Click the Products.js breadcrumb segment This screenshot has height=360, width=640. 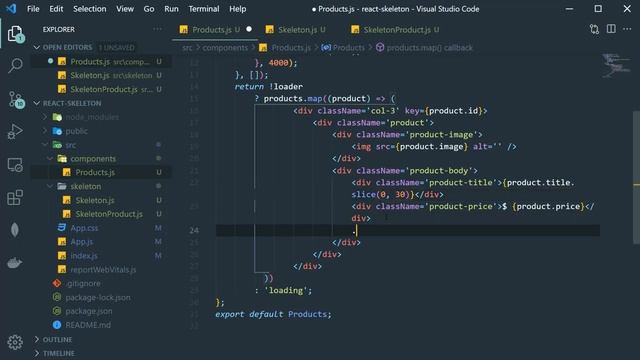coord(291,48)
